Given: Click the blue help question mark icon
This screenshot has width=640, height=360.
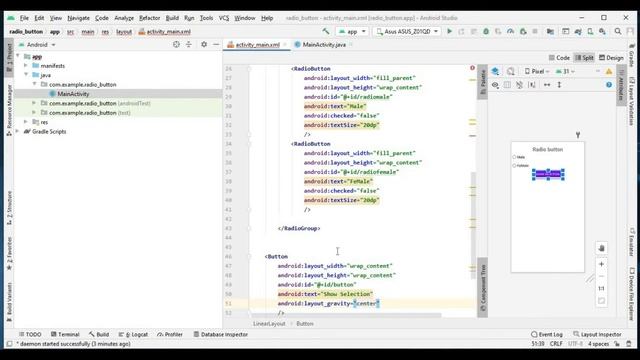Looking at the screenshot, I should tap(609, 85).
